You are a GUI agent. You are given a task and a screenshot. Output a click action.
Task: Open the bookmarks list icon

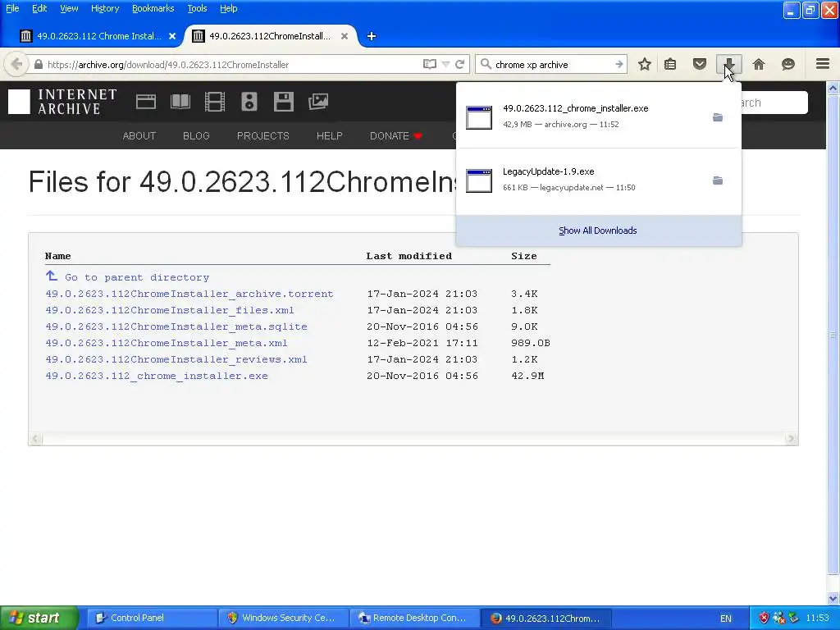(670, 64)
